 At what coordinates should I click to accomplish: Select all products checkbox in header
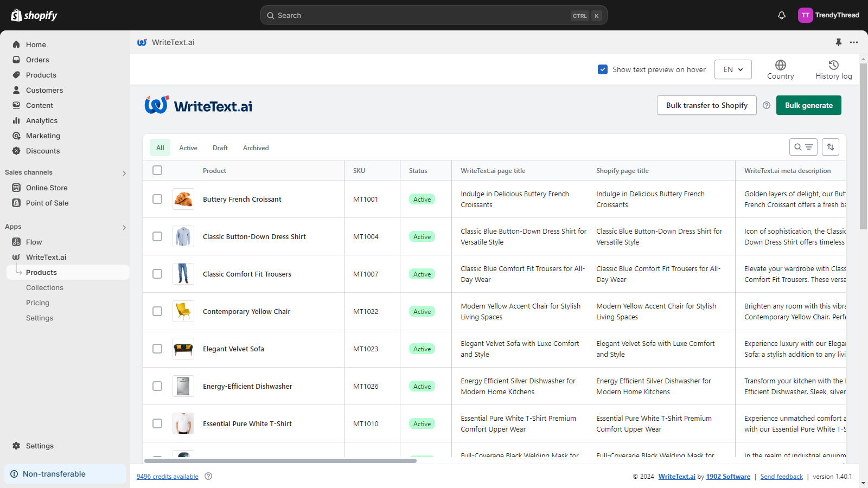(157, 170)
